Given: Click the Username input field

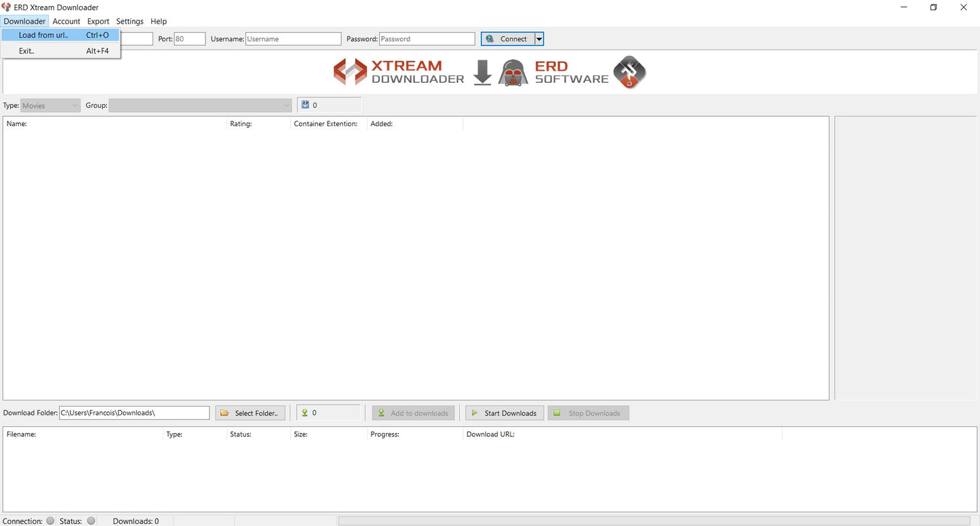Looking at the screenshot, I should click(293, 39).
